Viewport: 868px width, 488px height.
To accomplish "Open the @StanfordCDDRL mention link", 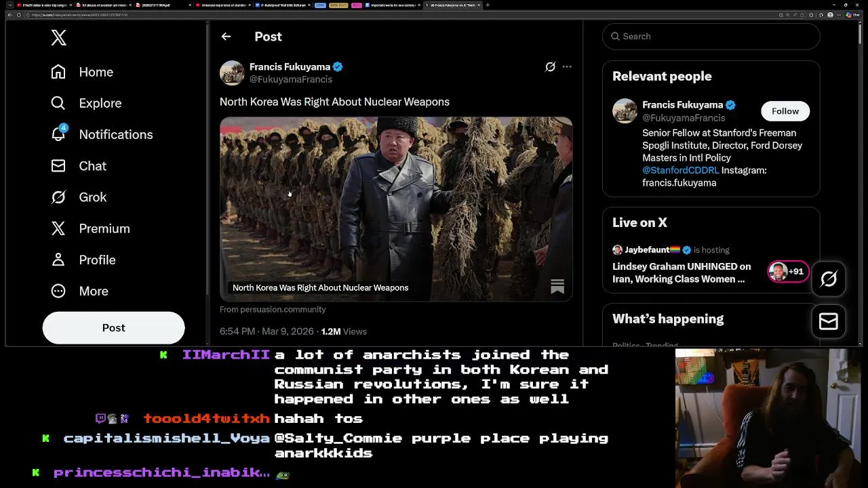I will click(681, 170).
